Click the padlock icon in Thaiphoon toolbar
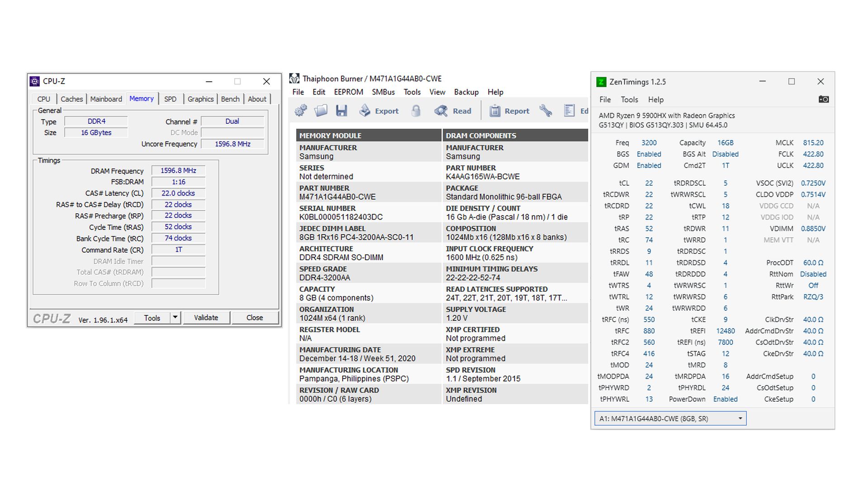Screen dimensions: 868x488 click(x=416, y=111)
